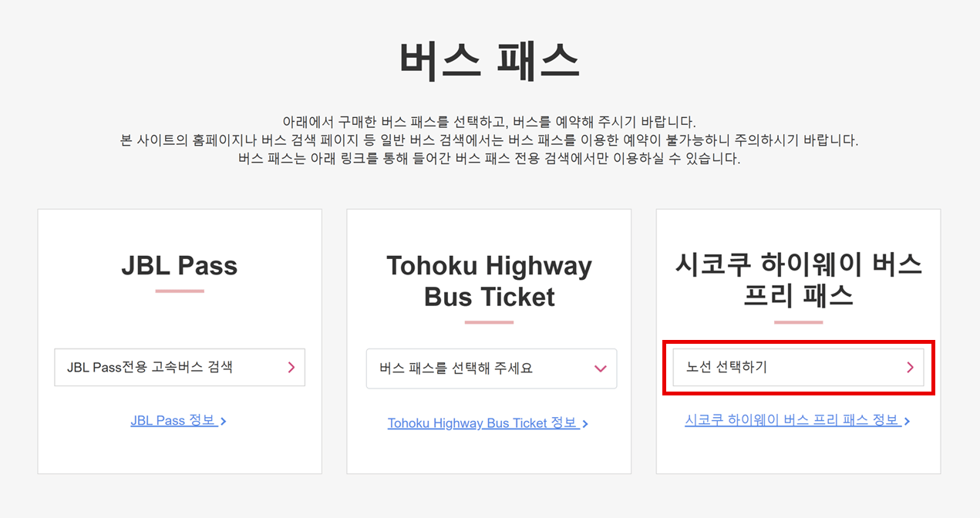Open the JBL Pass 정보 link

(173, 421)
